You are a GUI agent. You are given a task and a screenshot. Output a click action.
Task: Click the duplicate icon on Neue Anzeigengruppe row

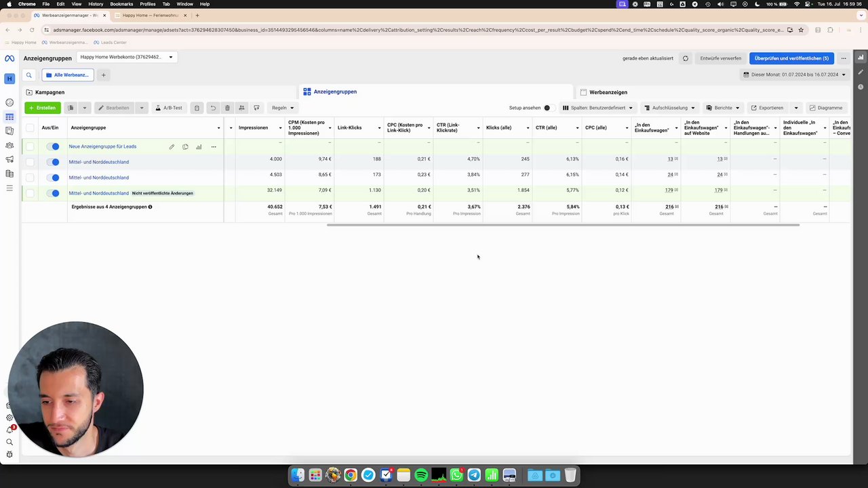tap(185, 146)
